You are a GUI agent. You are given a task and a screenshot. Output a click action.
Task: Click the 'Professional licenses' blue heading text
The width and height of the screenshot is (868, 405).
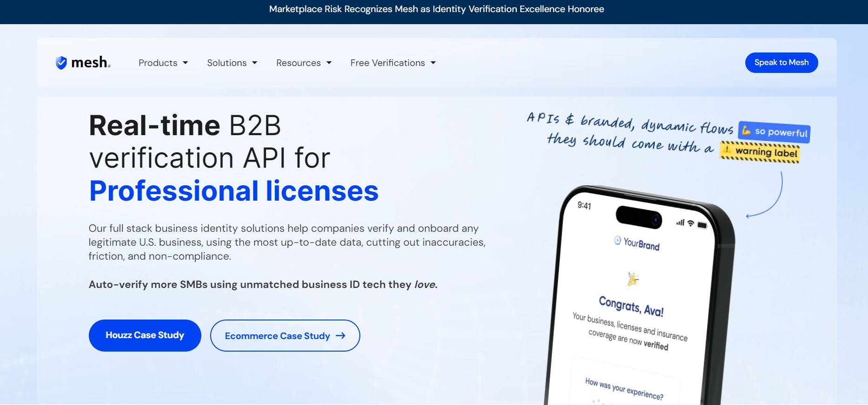pyautogui.click(x=234, y=191)
